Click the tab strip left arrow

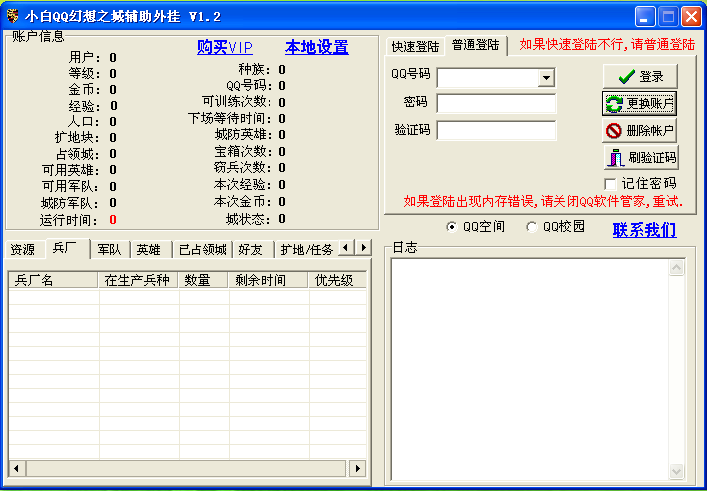(346, 247)
